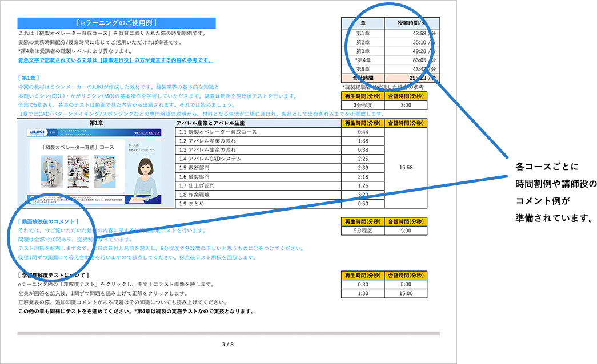Select the '35:10' cell for 第2章
The image size is (597, 364).
[x=412, y=42]
